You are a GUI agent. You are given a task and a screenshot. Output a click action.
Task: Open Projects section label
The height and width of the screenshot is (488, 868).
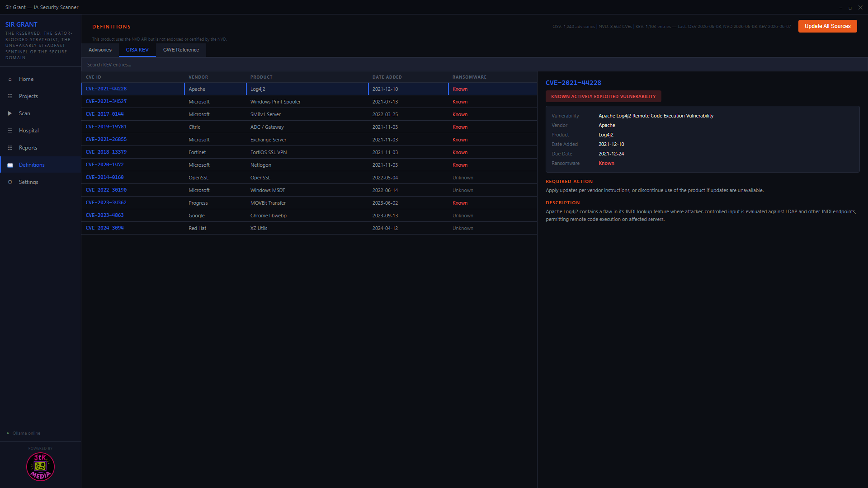[28, 96]
